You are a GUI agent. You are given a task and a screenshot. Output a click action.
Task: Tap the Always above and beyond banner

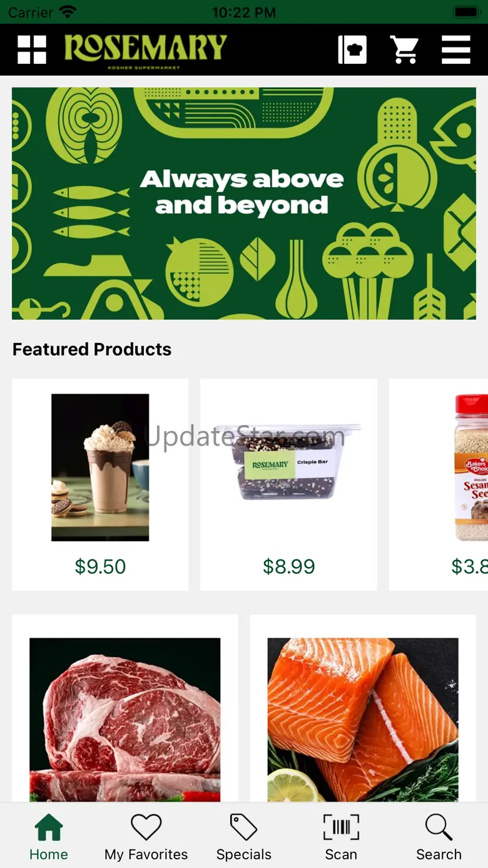point(244,203)
